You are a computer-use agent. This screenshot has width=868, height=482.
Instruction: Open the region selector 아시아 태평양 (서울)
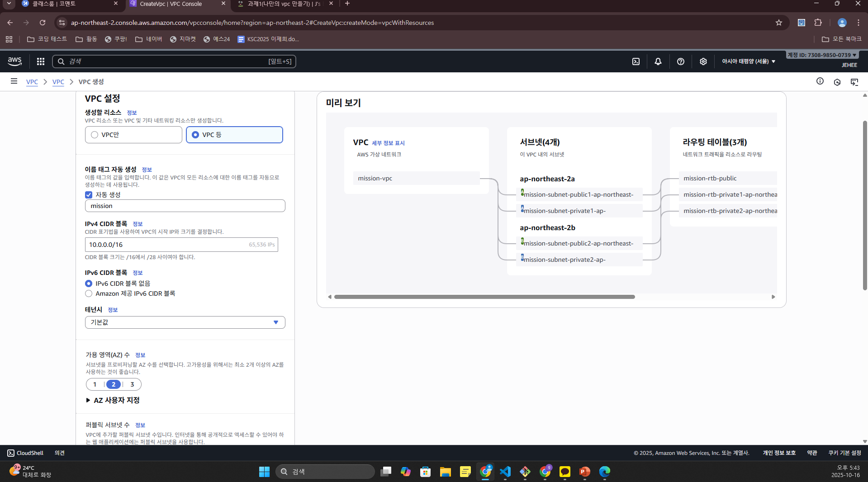click(x=748, y=61)
